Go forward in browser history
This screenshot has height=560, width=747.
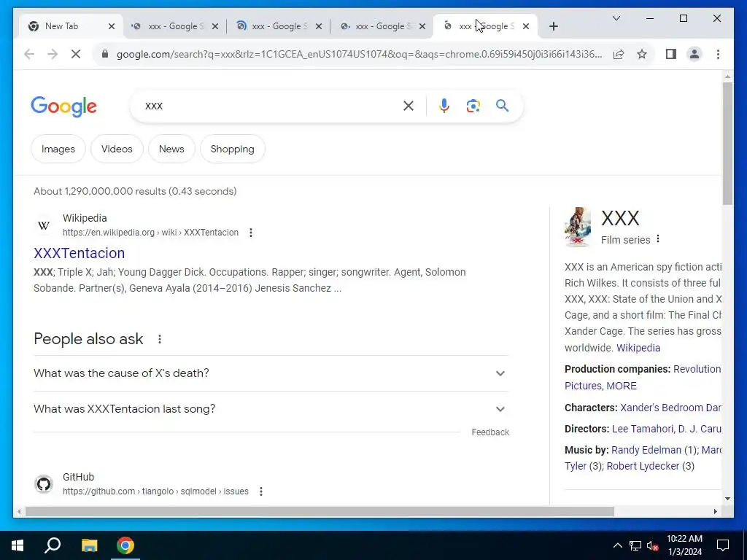coord(53,54)
